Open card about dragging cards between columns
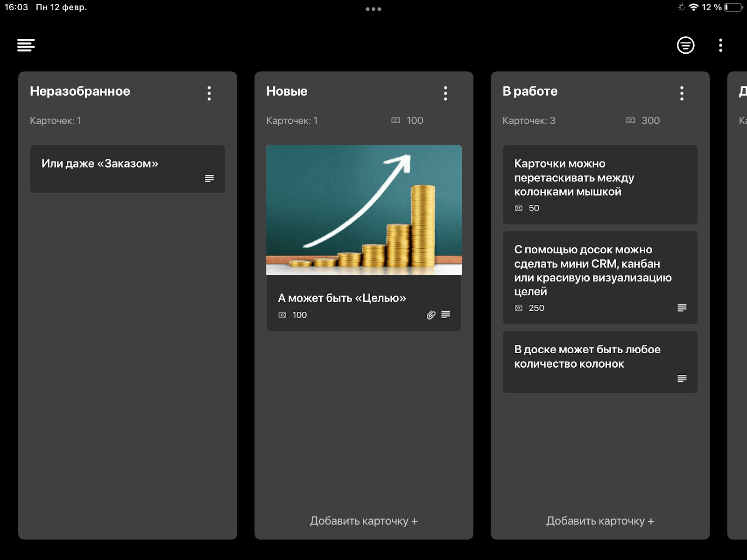This screenshot has height=560, width=747. pyautogui.click(x=574, y=178)
